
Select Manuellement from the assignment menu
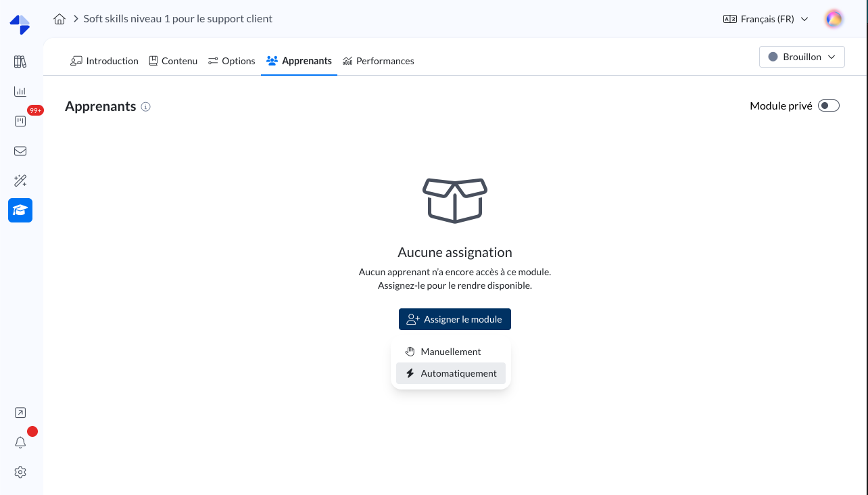(x=450, y=352)
